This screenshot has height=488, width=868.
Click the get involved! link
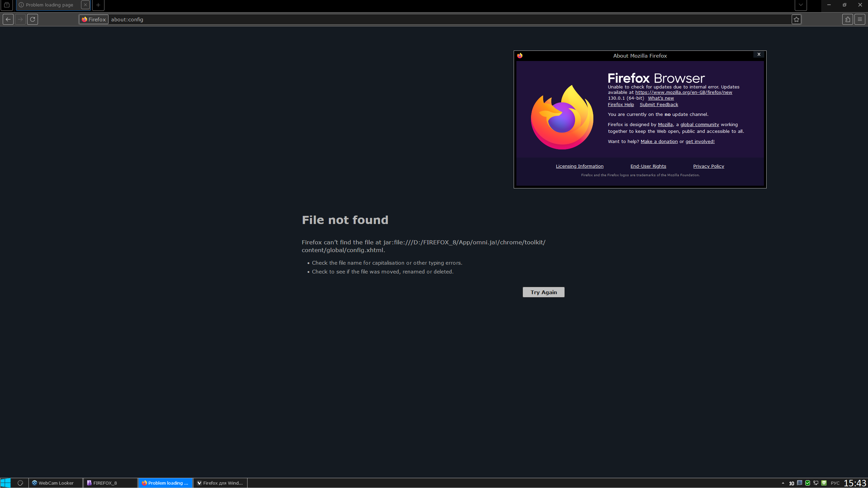pos(700,141)
